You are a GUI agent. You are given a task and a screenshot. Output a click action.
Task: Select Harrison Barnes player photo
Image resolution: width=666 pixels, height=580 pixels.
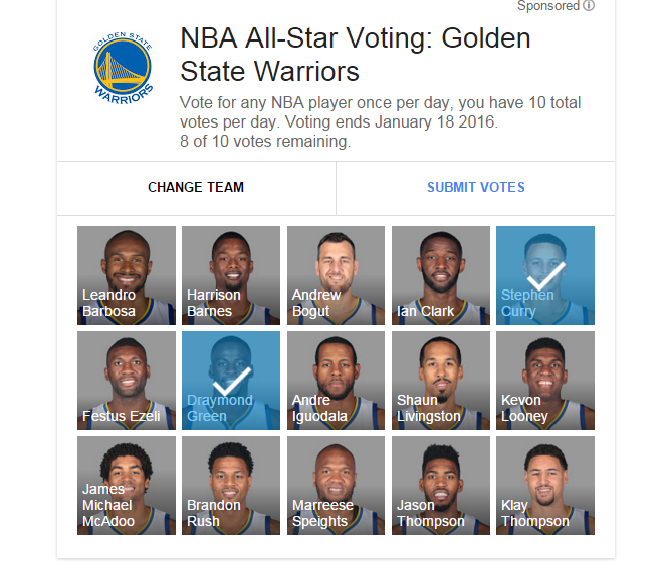[x=231, y=275]
